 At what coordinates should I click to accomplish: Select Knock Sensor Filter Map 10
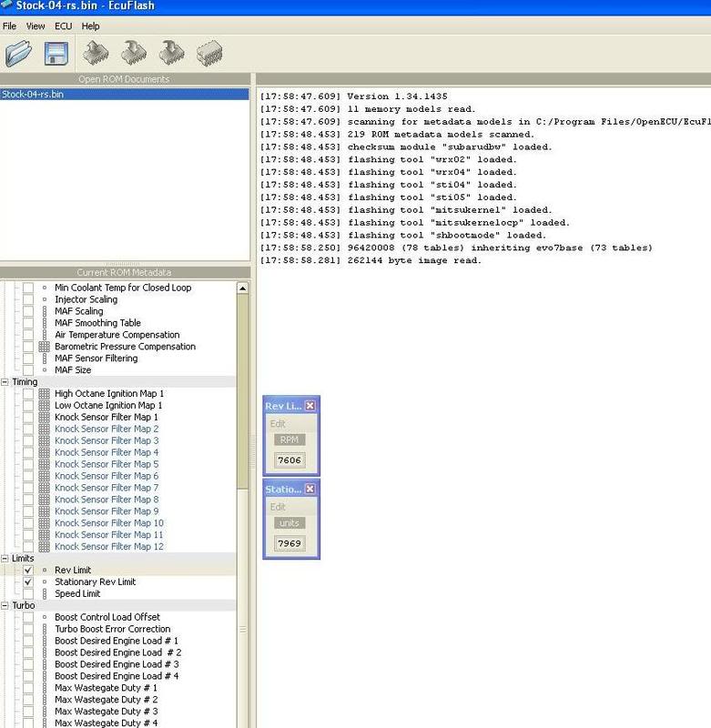click(x=109, y=522)
